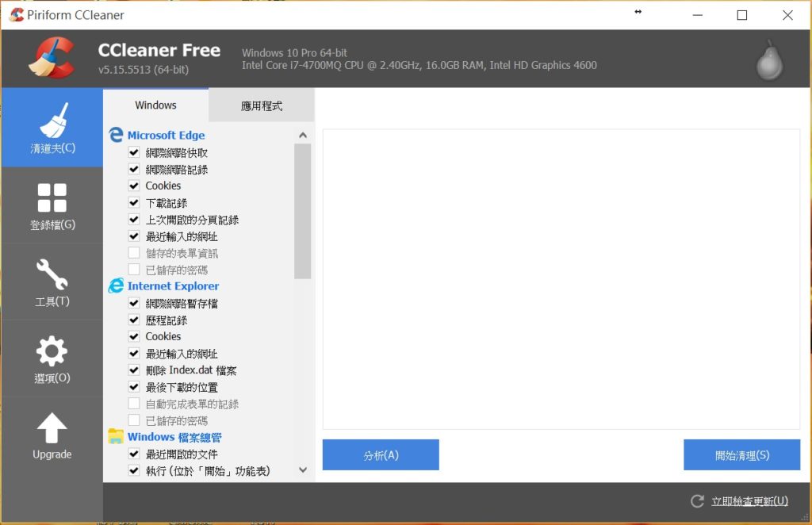Screen dimensions: 812x525
Task: Click the CCleaner title bar icon
Action: click(x=16, y=15)
